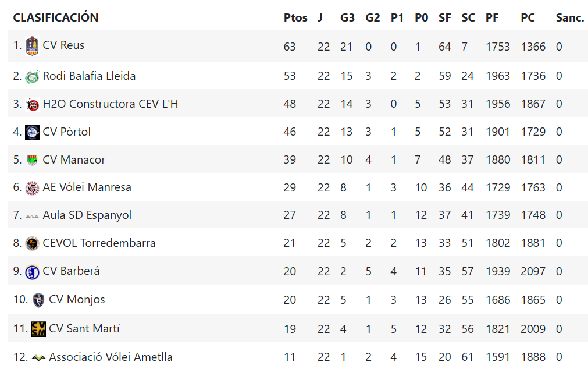Viewport: 588px width, 376px height.
Task: Select the Ptos column header
Action: (295, 17)
